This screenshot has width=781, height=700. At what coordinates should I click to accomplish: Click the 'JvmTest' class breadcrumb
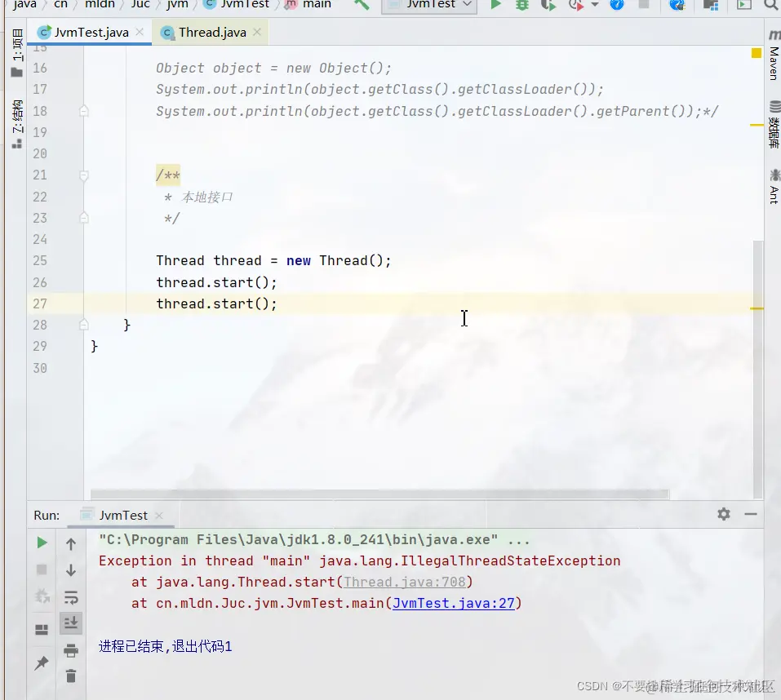[245, 4]
